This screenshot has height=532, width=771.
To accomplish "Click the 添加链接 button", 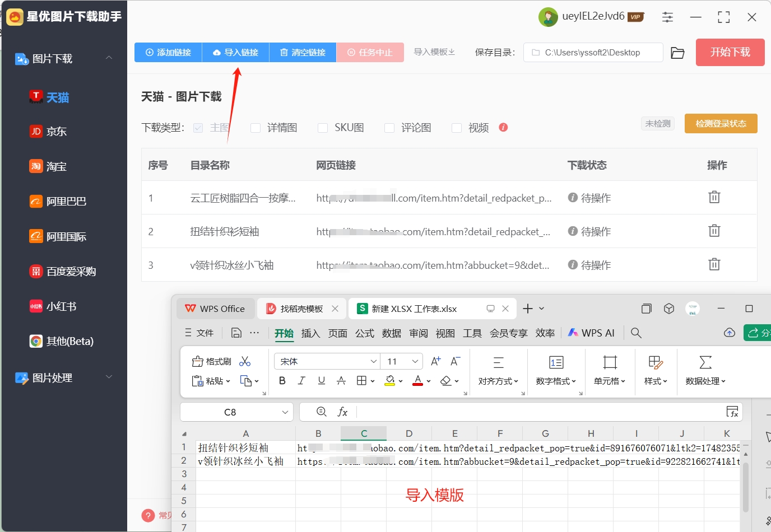I will pos(168,52).
